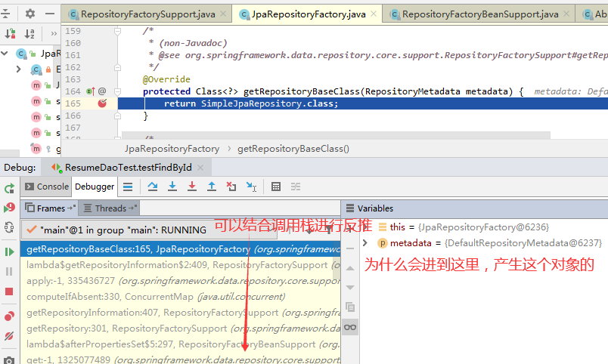Viewport: 608px width, 364px height.
Task: Select the Threads tab
Action: click(110, 208)
